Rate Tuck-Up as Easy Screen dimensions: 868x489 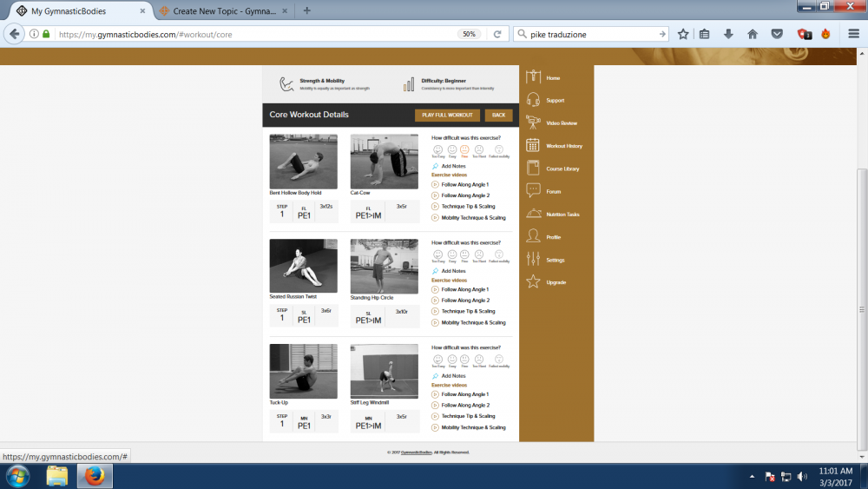[452, 360]
